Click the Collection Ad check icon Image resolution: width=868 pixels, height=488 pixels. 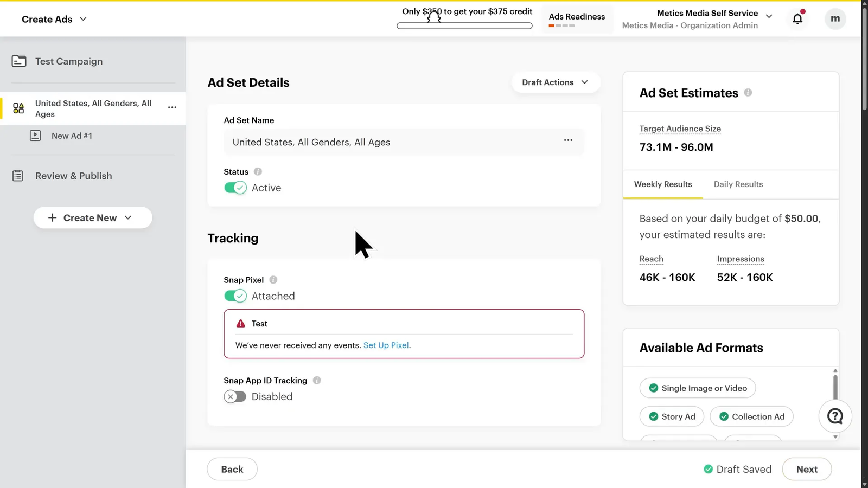point(724,416)
